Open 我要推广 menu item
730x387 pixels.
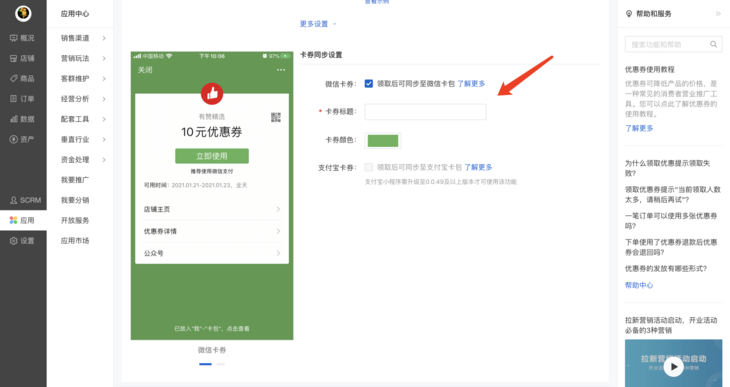(75, 180)
